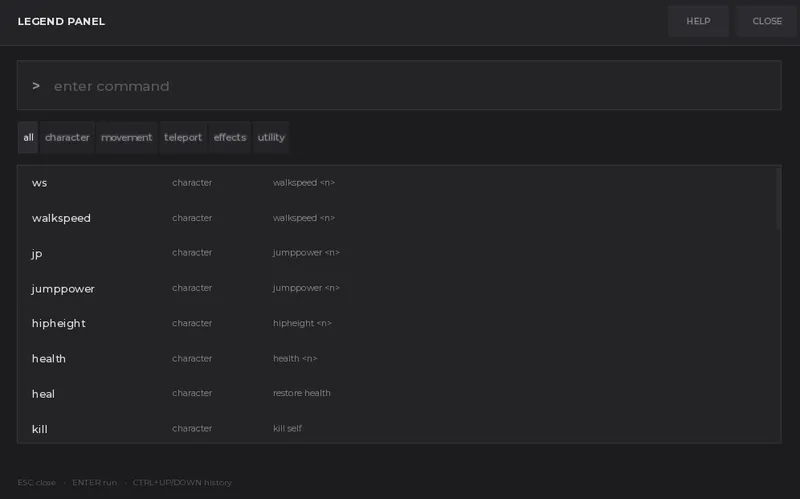Select the 'health' command name
The width and height of the screenshot is (800, 499).
pyautogui.click(x=49, y=359)
